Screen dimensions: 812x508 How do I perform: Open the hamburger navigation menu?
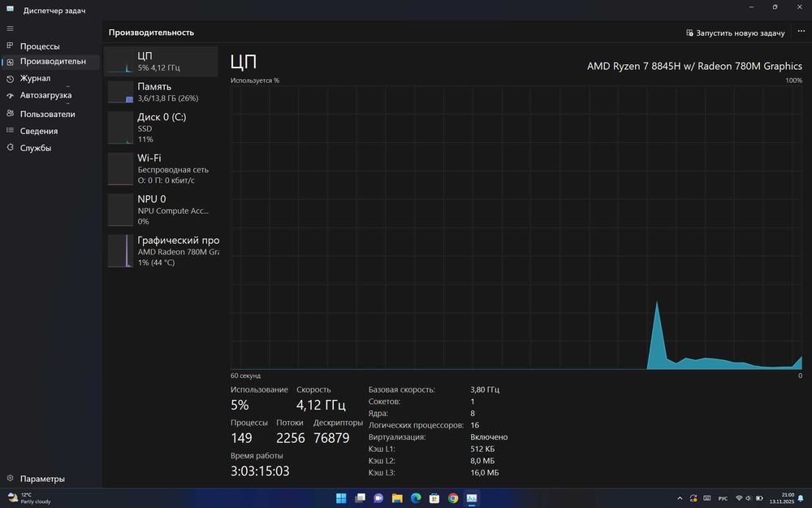10,28
